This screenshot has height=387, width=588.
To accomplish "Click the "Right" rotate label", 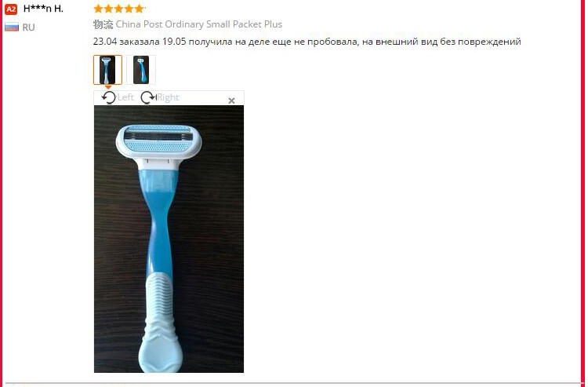I will (x=168, y=97).
